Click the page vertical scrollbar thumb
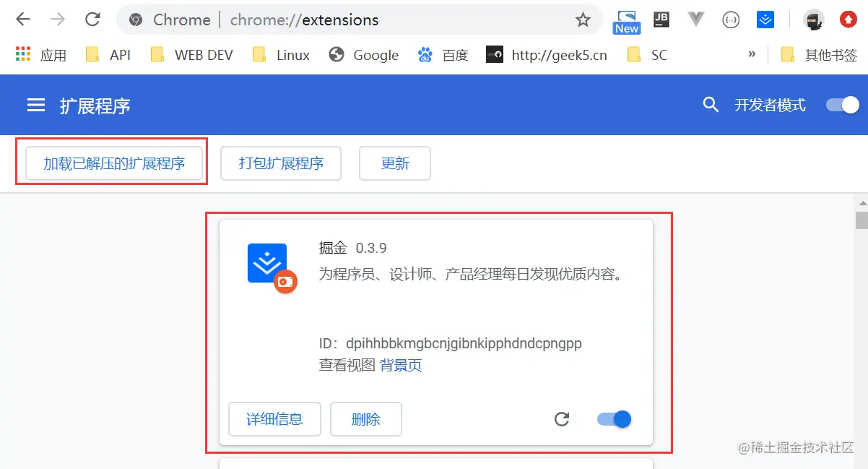 [862, 220]
